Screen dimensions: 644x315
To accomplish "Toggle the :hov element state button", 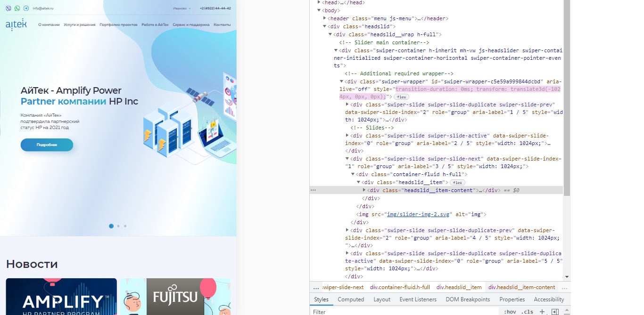I will pos(510,312).
